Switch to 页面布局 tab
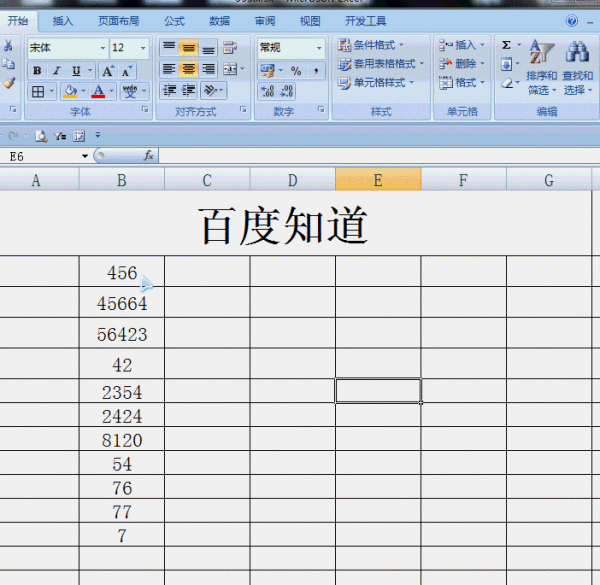 tap(119, 21)
